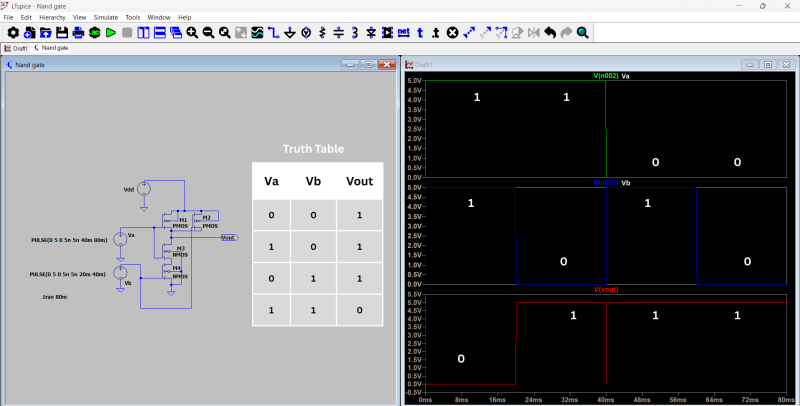
Task: Select the Capacitor component tool
Action: [x=338, y=33]
